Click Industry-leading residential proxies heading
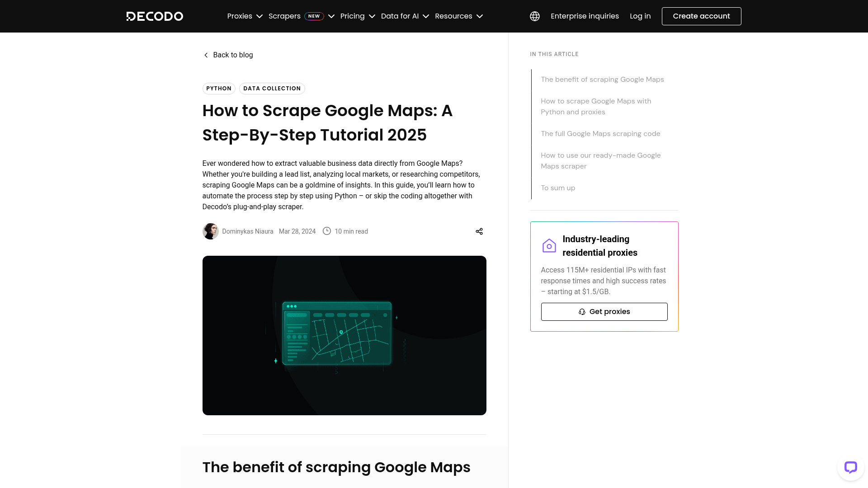This screenshot has height=488, width=868. coord(600,246)
